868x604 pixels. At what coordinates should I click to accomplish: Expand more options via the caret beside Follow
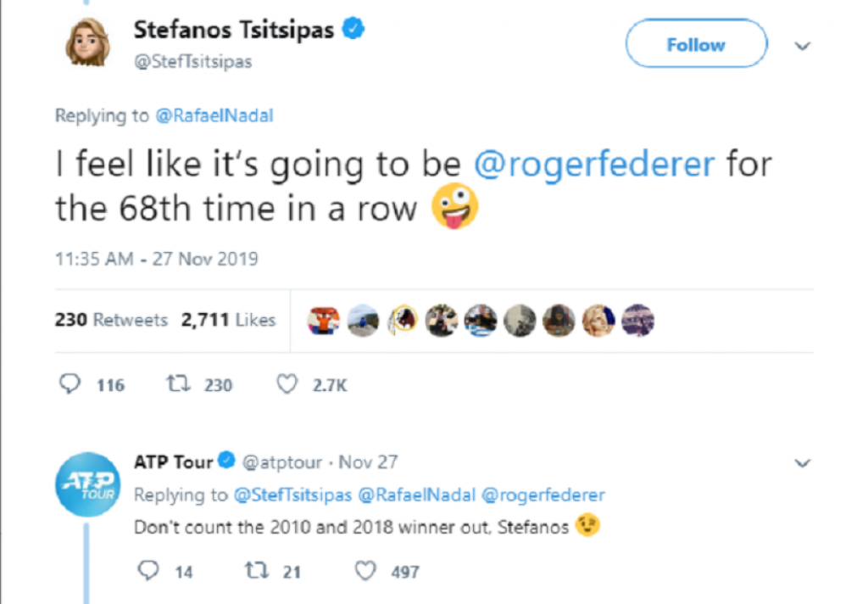[802, 47]
